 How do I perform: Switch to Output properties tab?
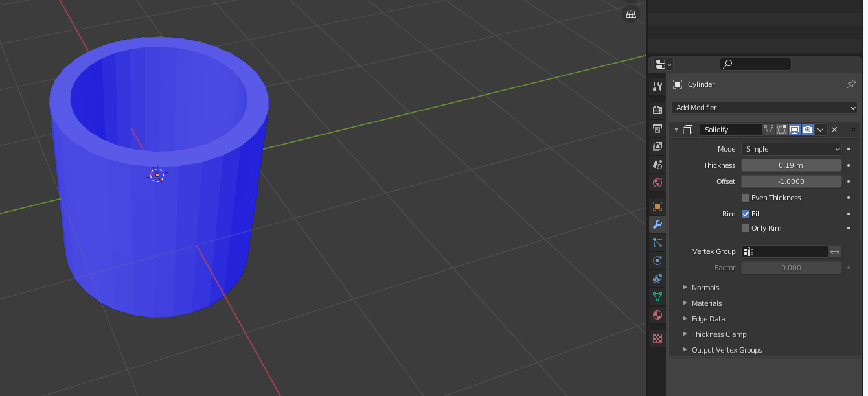(x=657, y=128)
